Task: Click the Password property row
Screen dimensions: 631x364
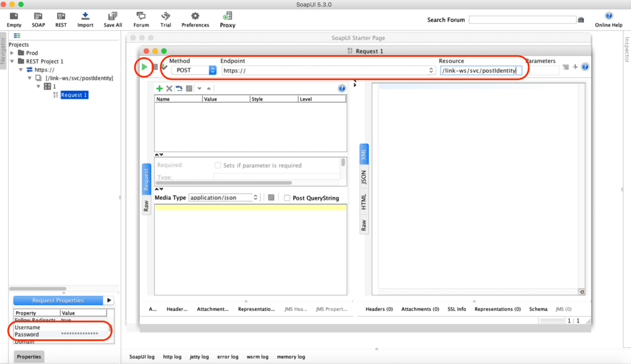Action: click(x=60, y=334)
